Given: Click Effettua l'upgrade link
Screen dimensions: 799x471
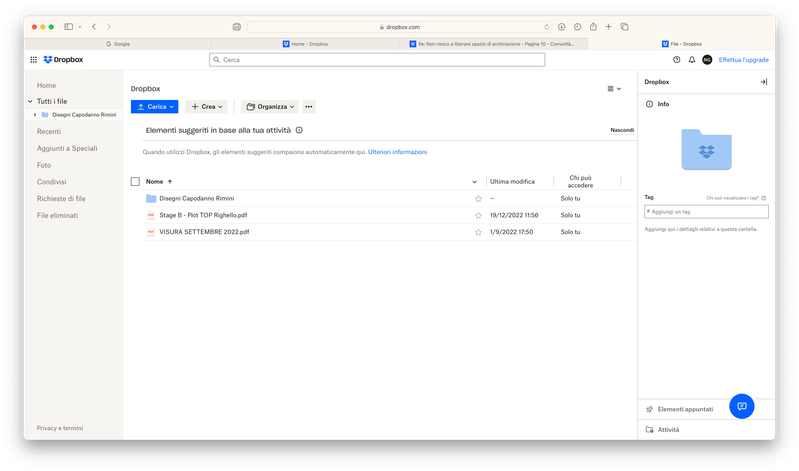Looking at the screenshot, I should [743, 60].
